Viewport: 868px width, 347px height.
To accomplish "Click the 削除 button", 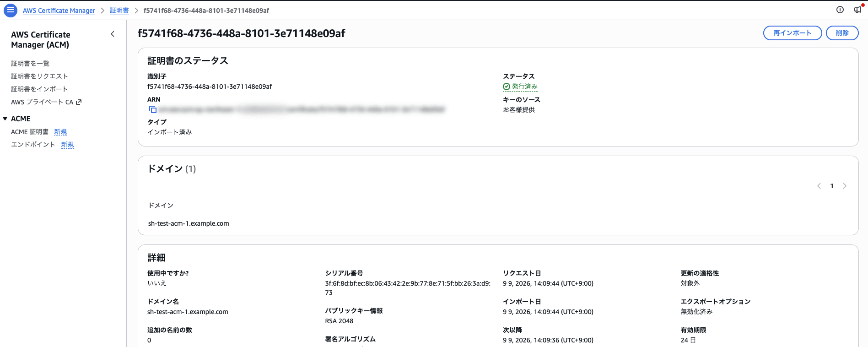I will tap(842, 33).
